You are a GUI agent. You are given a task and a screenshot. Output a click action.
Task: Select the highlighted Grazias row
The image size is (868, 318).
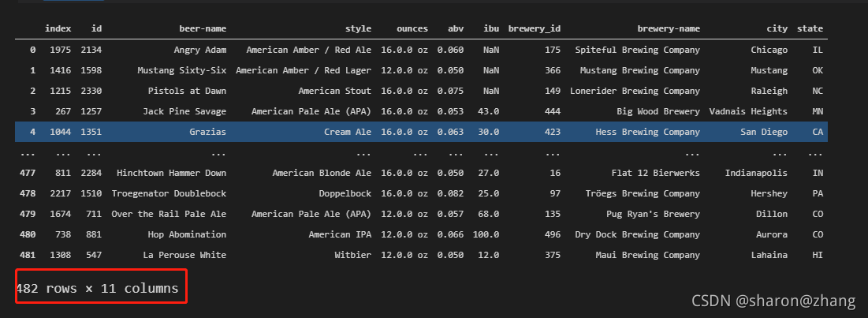point(421,132)
